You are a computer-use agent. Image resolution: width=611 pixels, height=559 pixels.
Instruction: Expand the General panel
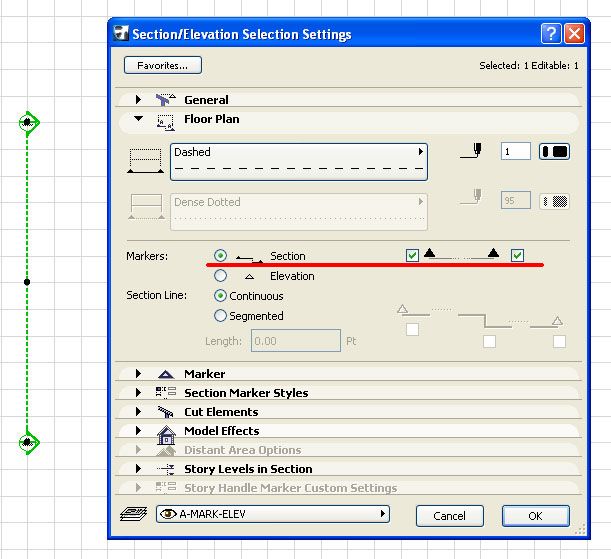[138, 99]
